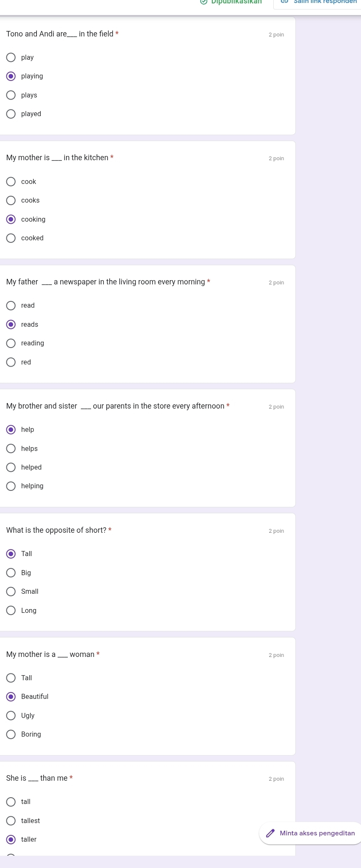Pick "helps" for brother and sister question

(x=11, y=448)
